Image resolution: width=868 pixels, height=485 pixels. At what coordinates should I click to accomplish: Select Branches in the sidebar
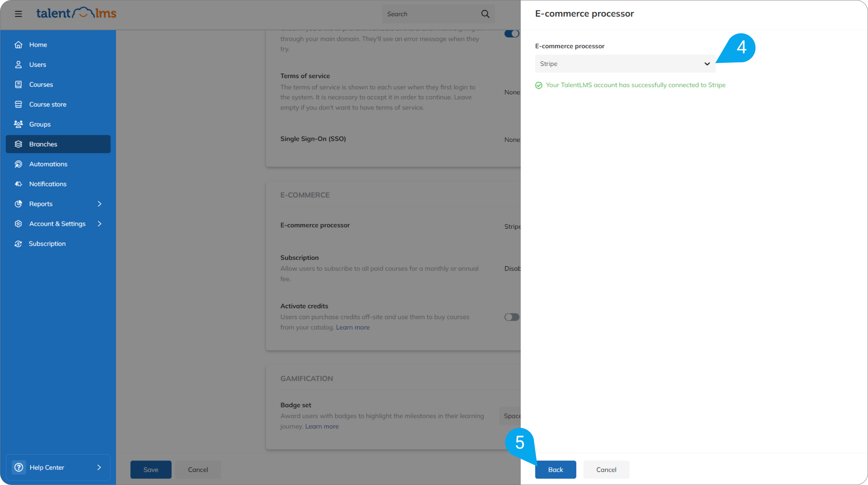click(58, 144)
